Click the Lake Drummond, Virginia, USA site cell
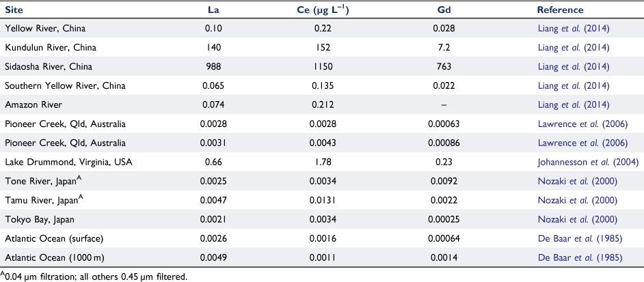Viewport: 644px width, 282px height. coord(68,162)
